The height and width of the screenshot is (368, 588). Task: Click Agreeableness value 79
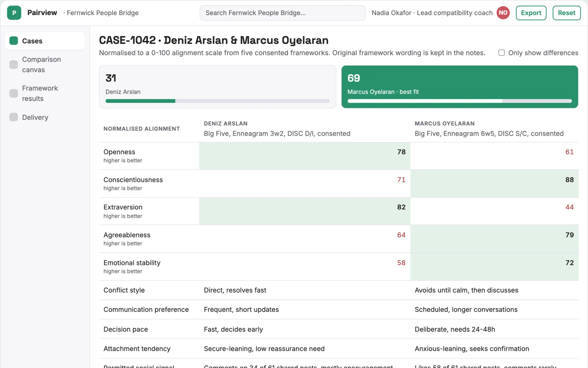click(569, 235)
